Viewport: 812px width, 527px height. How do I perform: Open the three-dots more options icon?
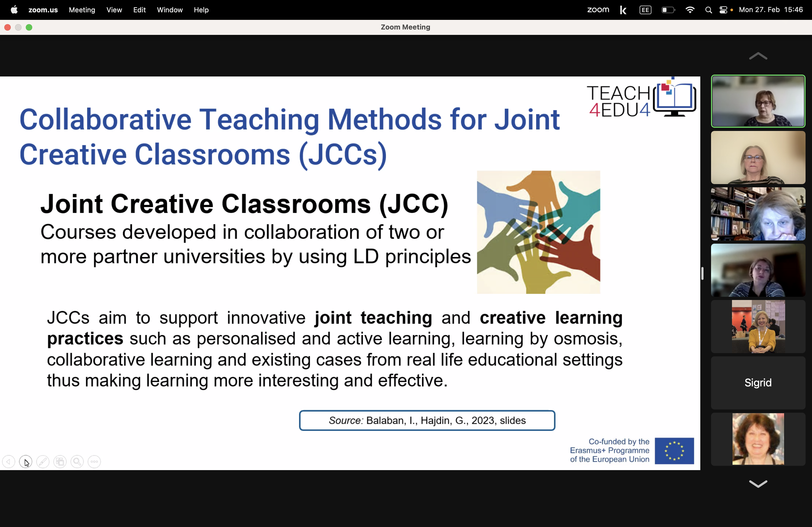click(95, 462)
